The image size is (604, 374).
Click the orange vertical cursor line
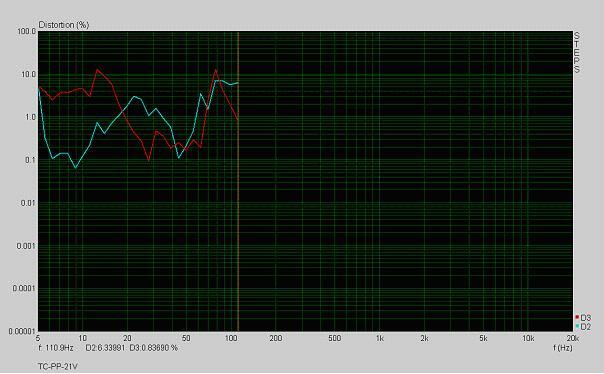pos(238,181)
